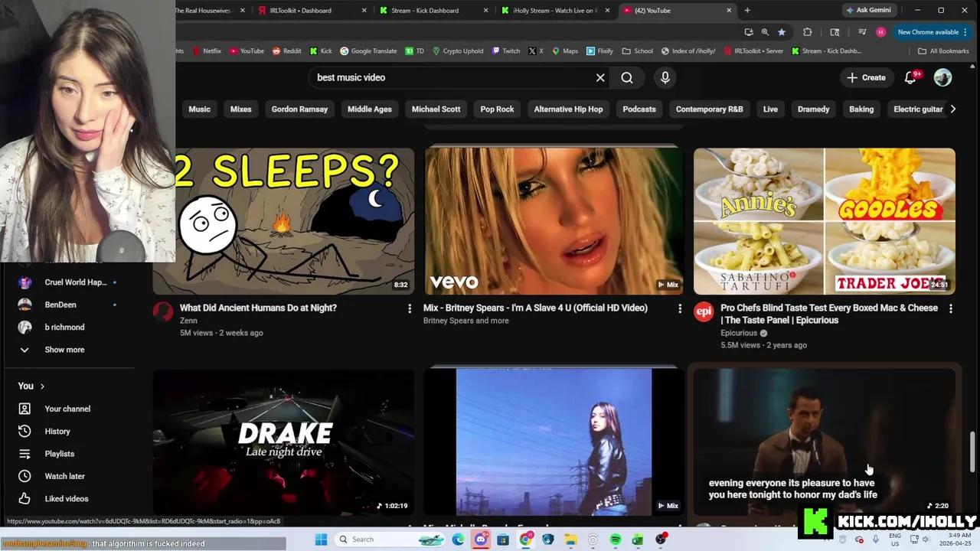Expand Show more subscriptions
This screenshot has height=551, width=980.
pyautogui.click(x=64, y=350)
